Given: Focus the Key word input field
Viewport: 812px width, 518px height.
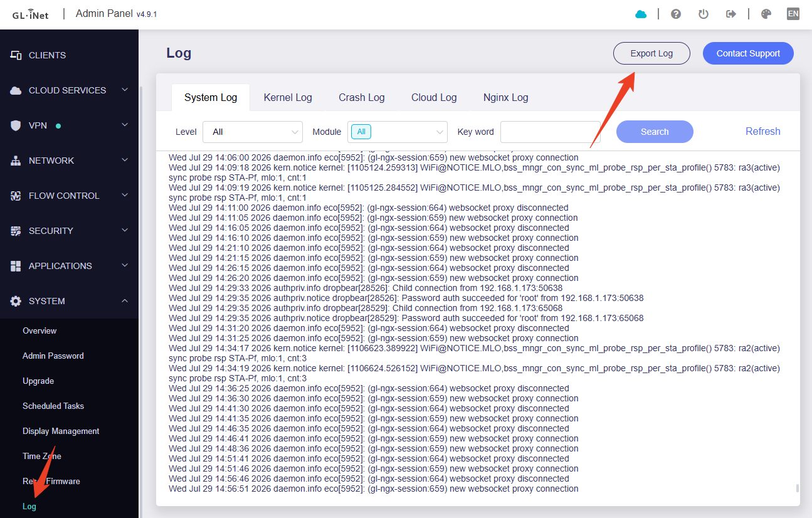Looking at the screenshot, I should click(x=550, y=132).
